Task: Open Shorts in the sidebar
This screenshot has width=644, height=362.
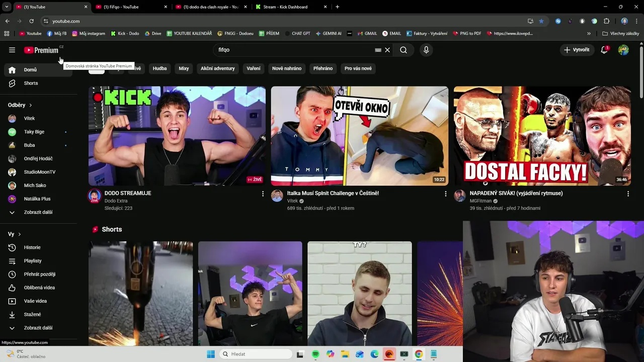Action: 38,83
